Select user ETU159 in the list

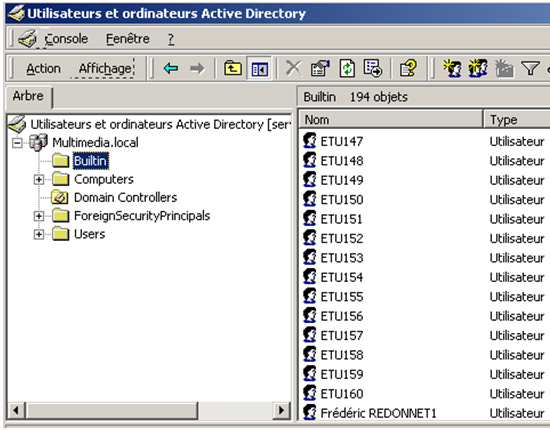tap(342, 375)
